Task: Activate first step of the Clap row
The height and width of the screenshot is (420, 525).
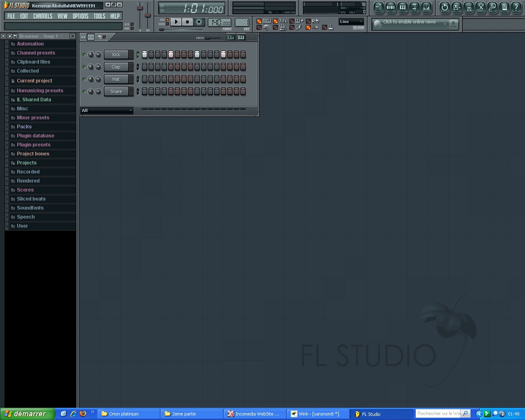Action: point(144,67)
